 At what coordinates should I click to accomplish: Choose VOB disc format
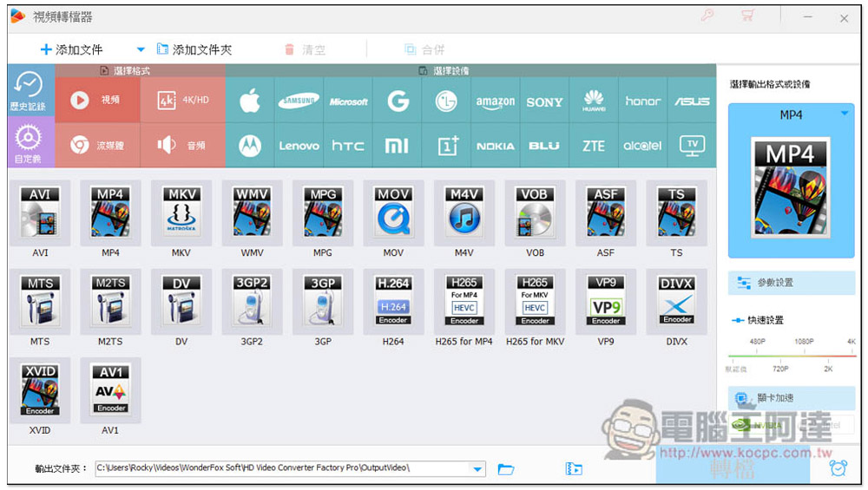[x=535, y=213]
